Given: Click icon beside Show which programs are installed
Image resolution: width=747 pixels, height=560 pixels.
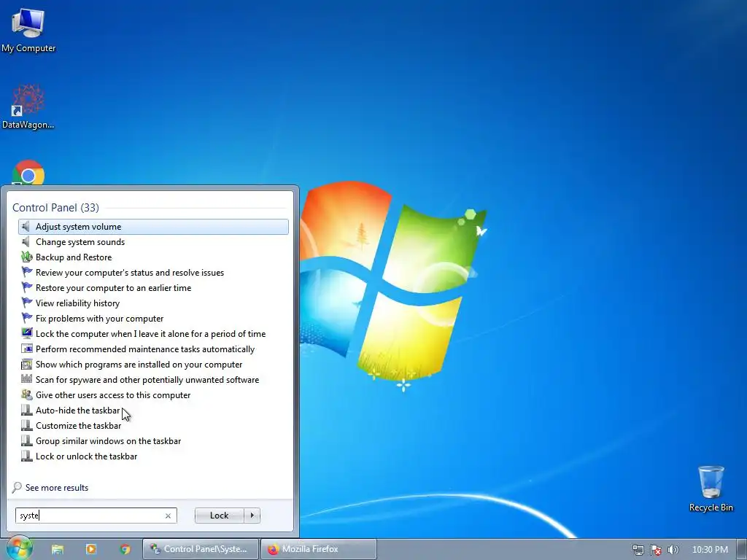Looking at the screenshot, I should [x=27, y=365].
